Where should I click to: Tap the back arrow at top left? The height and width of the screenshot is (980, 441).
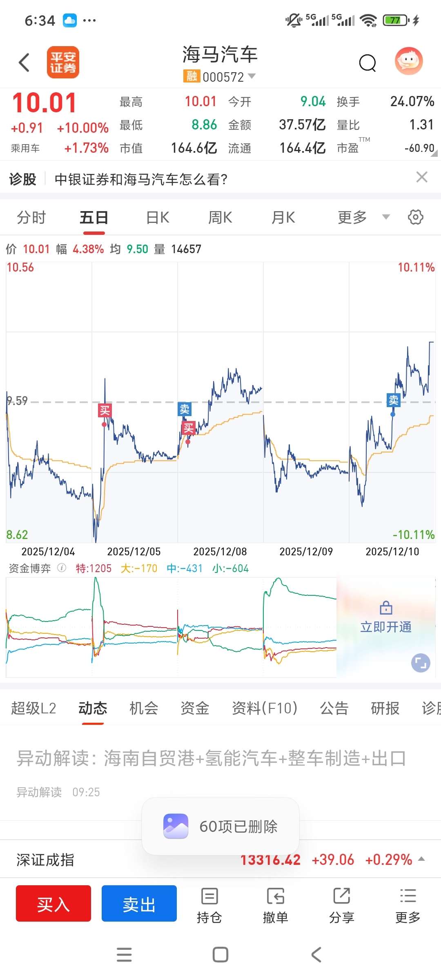(x=24, y=62)
